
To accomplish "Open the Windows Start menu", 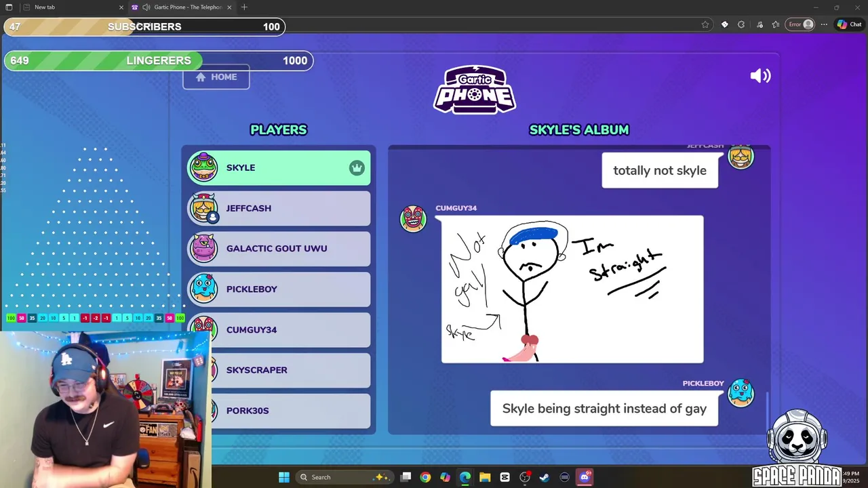I will pyautogui.click(x=284, y=477).
